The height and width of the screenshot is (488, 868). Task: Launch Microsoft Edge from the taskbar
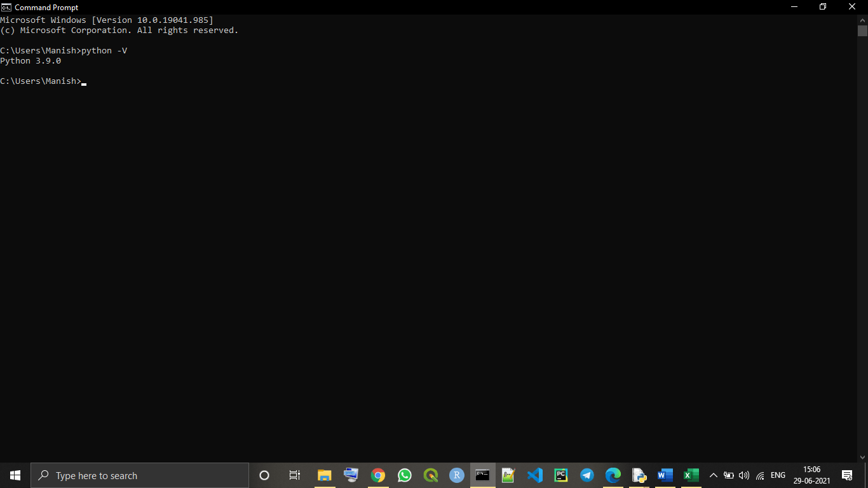coord(613,475)
